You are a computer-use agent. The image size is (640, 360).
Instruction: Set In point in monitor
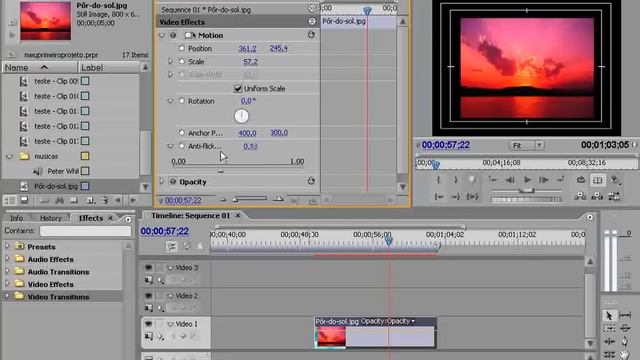(438, 180)
